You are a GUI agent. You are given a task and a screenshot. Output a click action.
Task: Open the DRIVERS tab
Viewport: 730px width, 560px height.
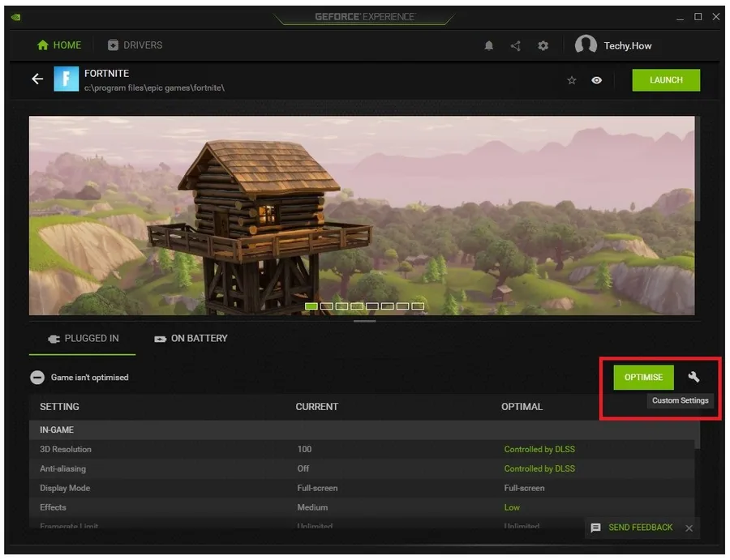(135, 45)
